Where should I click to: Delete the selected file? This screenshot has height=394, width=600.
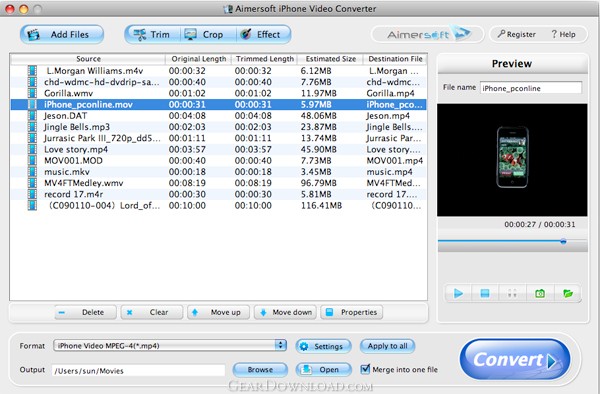pos(85,312)
